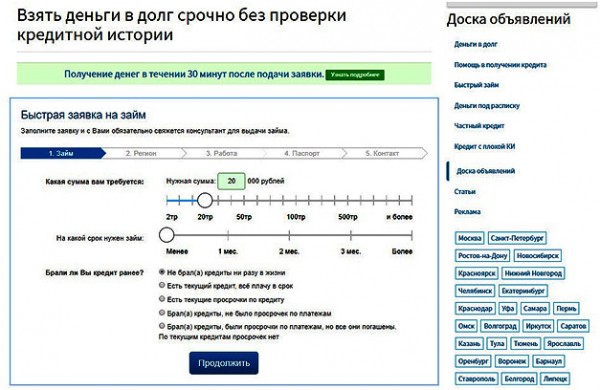Select the Красноярск city tag
600x390 pixels.
[x=476, y=273]
